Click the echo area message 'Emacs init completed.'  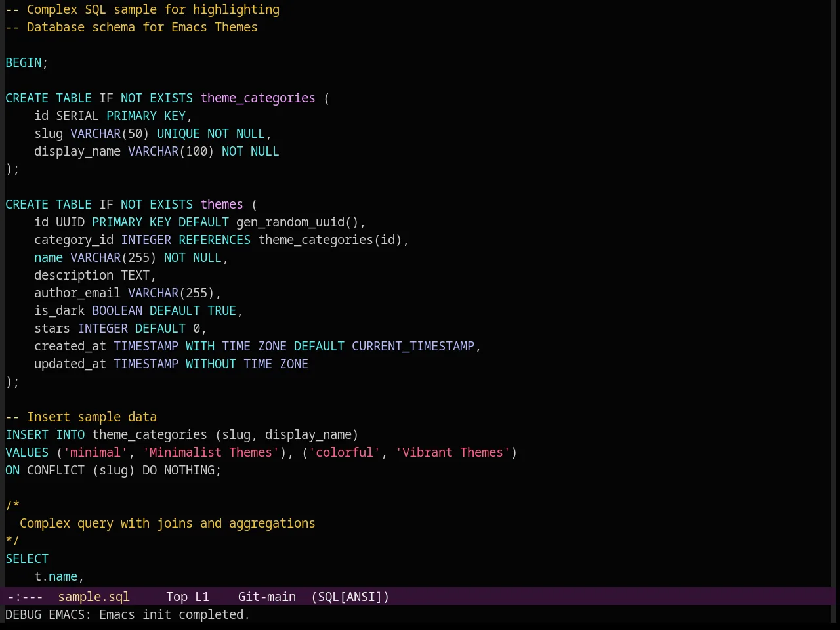(x=175, y=614)
